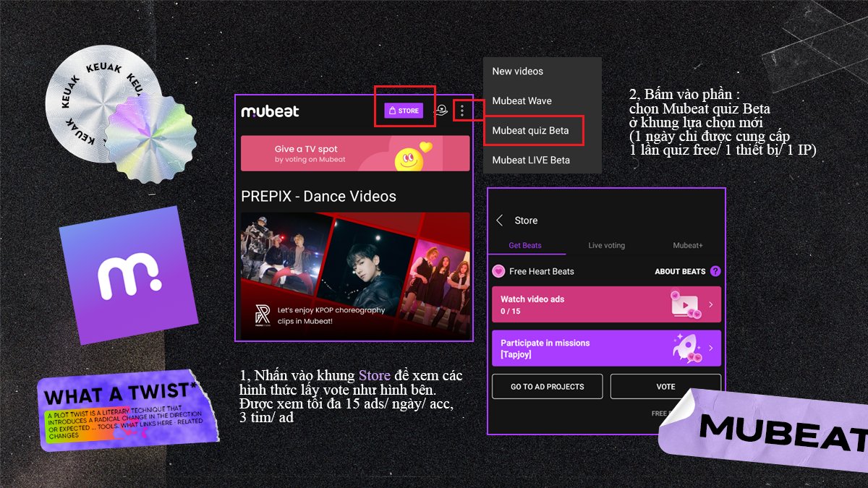The height and width of the screenshot is (488, 868).
Task: Click the Free Heart Beats heart icon
Action: [499, 270]
